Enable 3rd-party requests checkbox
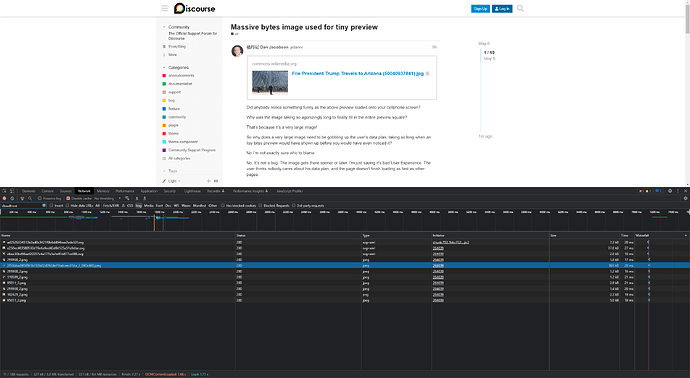The width and height of the screenshot is (690, 378). [294, 206]
